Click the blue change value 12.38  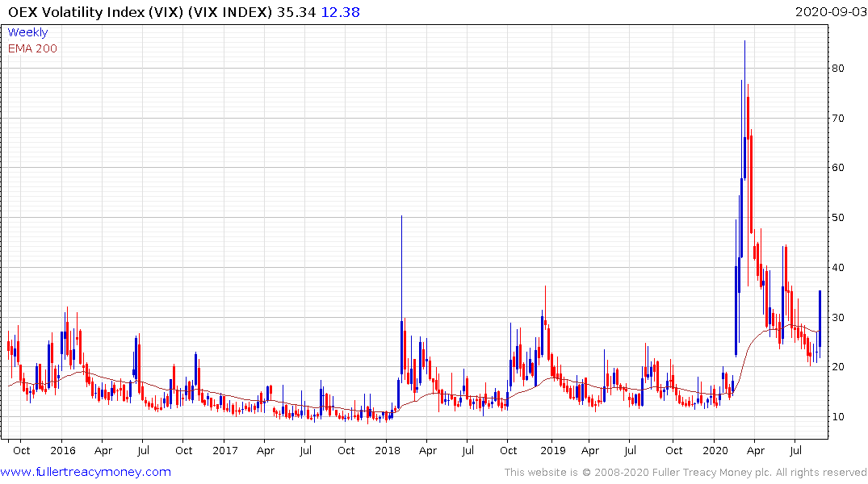(x=341, y=11)
